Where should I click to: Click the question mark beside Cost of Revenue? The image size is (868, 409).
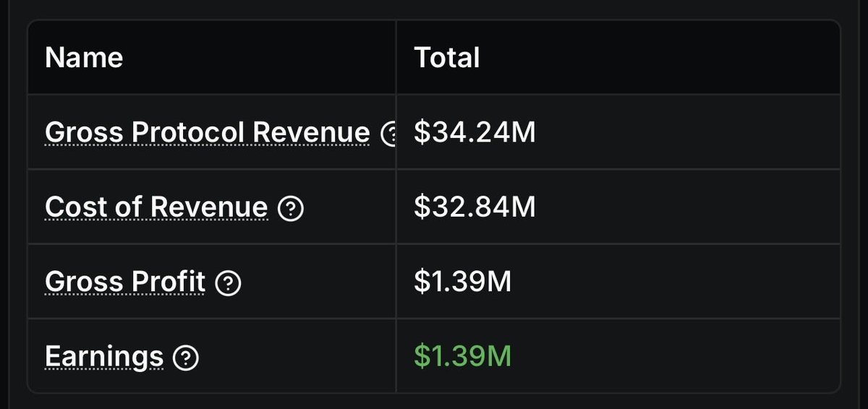291,208
